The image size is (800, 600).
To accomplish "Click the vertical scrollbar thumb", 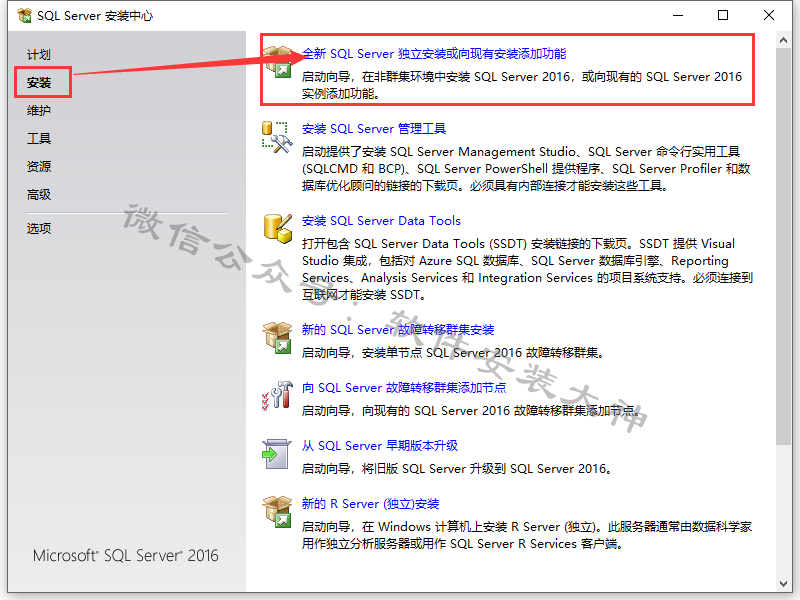I will pos(784,246).
